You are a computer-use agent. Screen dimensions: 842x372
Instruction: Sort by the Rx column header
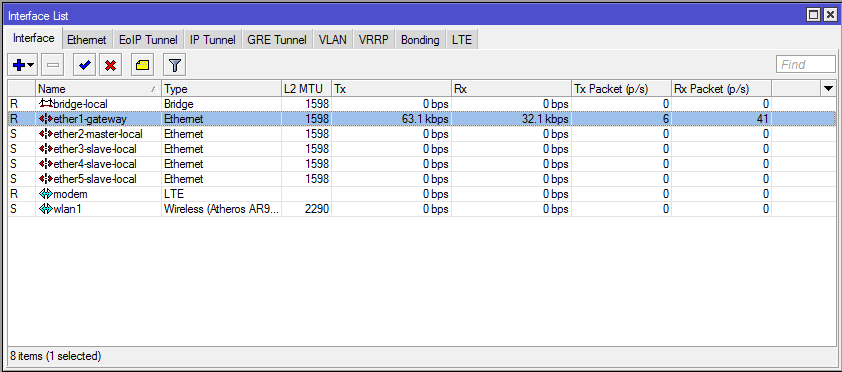pos(511,89)
